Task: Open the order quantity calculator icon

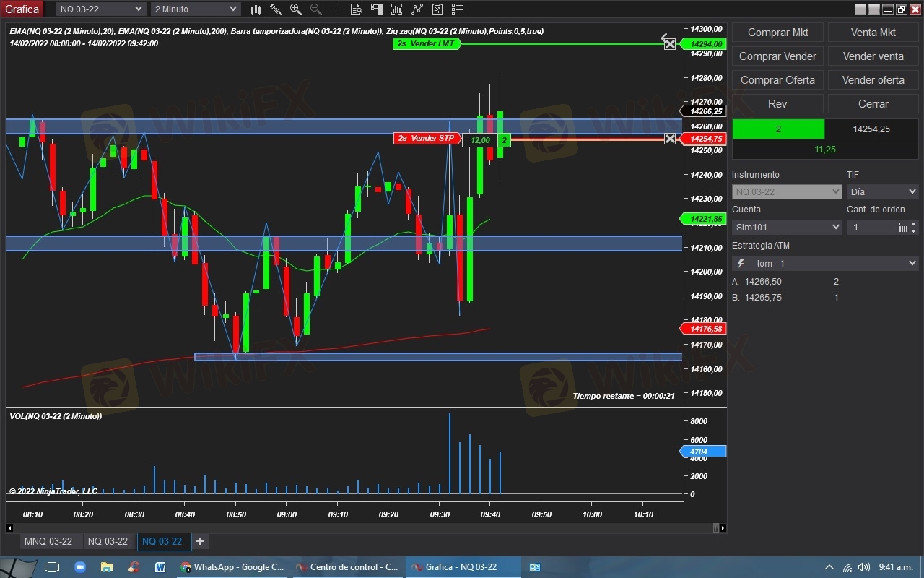Action: click(903, 227)
